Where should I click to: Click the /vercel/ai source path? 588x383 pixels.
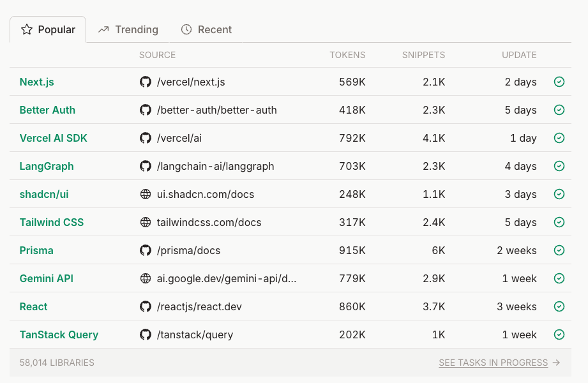(179, 138)
